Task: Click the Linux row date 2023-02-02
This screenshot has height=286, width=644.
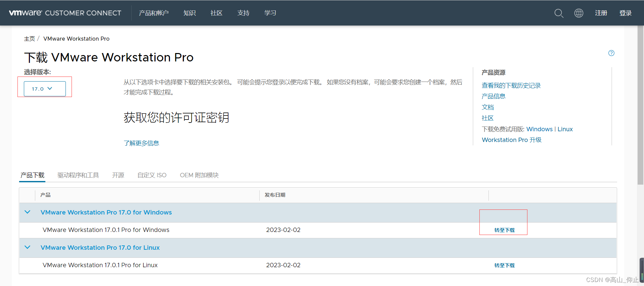Action: [x=283, y=265]
